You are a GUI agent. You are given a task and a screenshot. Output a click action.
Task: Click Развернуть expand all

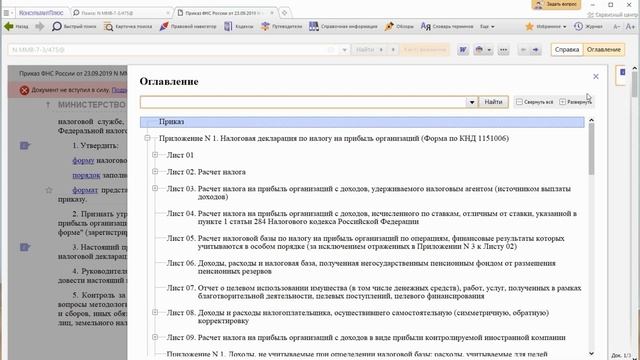coord(576,102)
